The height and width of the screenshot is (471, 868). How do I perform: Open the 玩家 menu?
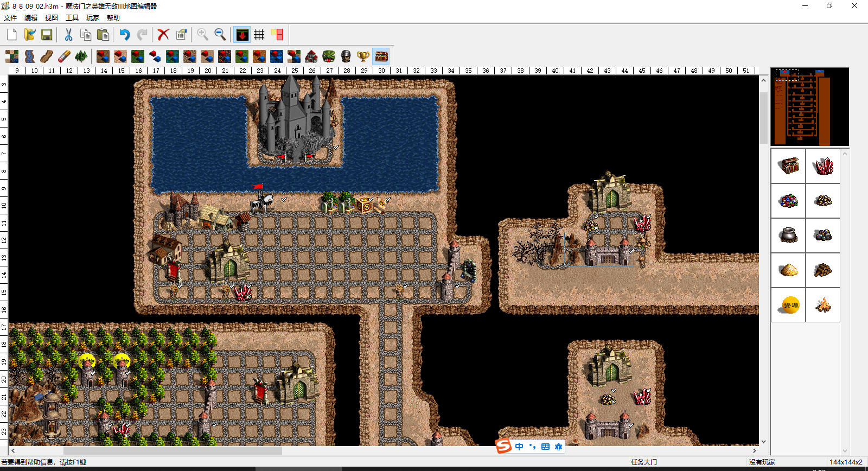[93, 18]
